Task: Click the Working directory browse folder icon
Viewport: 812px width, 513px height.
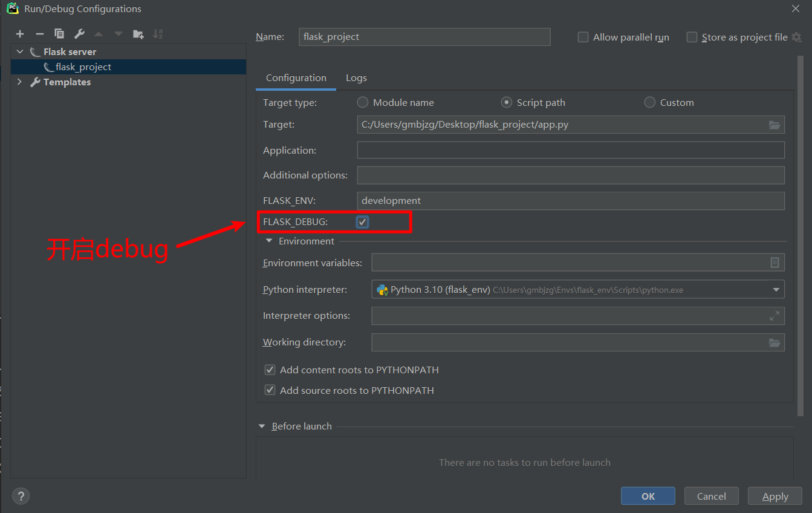Action: pos(774,342)
